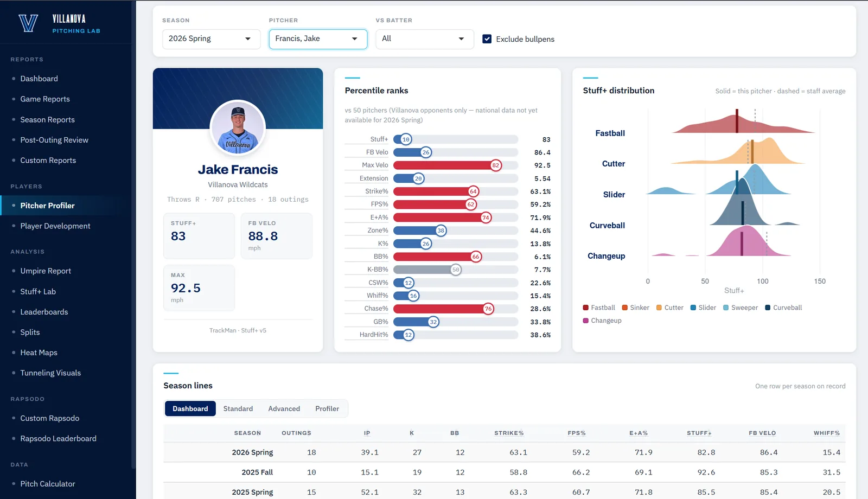The height and width of the screenshot is (499, 868).
Task: Toggle Sinker legend color swatch
Action: click(625, 308)
